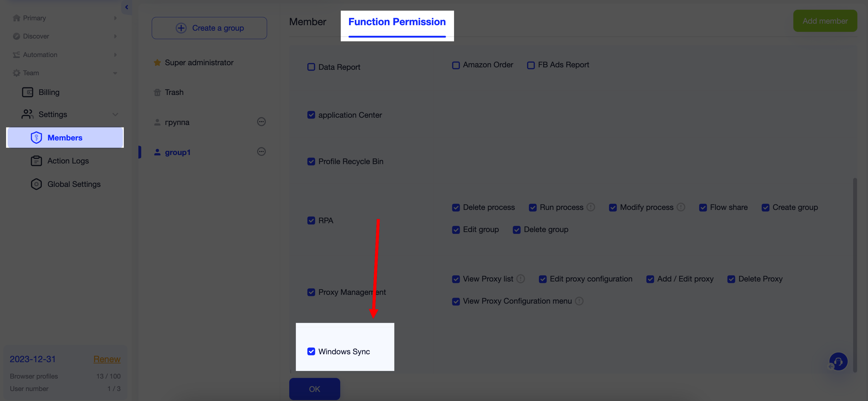
Task: Open the three-dot menu for group1
Action: pyautogui.click(x=262, y=151)
